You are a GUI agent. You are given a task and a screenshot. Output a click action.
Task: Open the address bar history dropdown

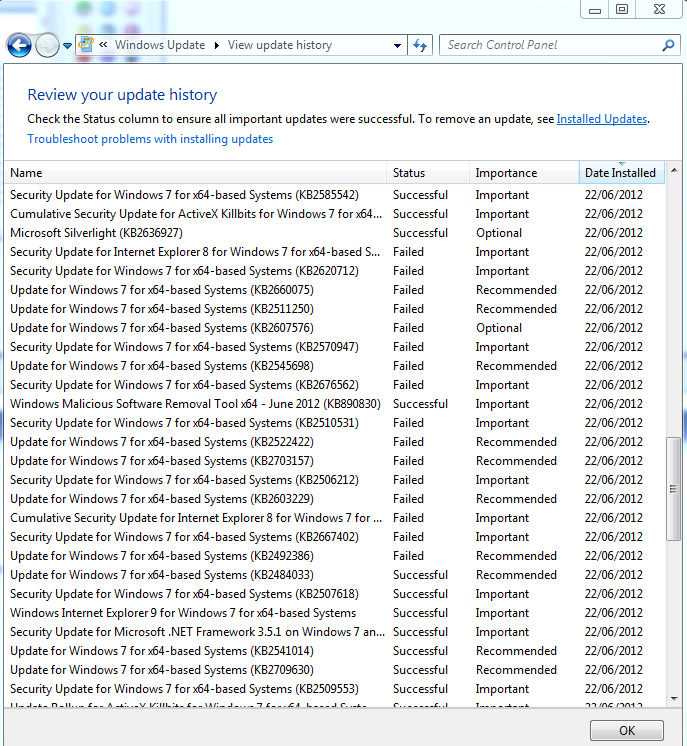pos(397,46)
